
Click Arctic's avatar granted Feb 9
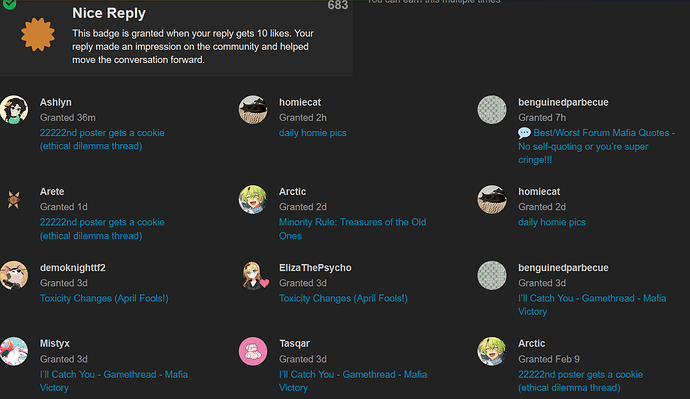point(492,351)
